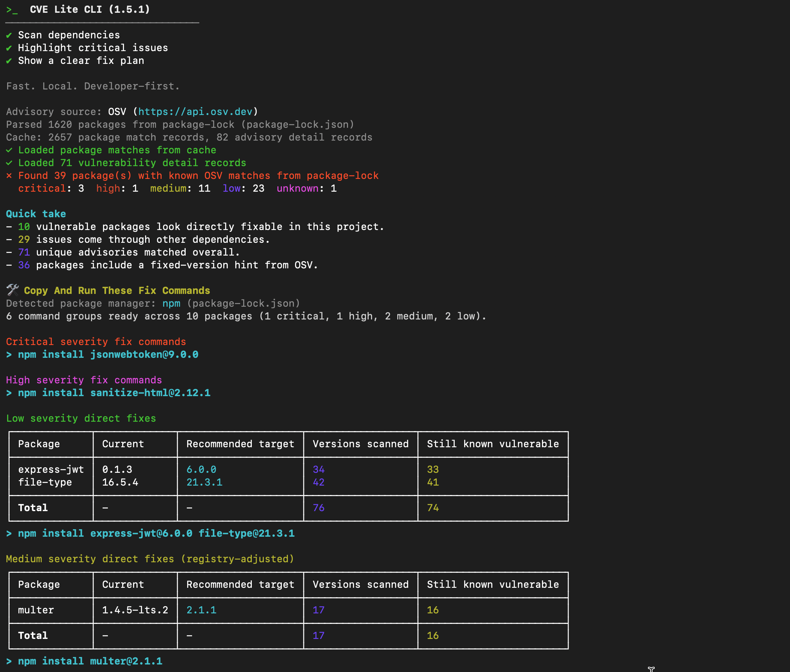Click the line 36 packages include a fixed-version hint
The width and height of the screenshot is (790, 672).
(162, 265)
